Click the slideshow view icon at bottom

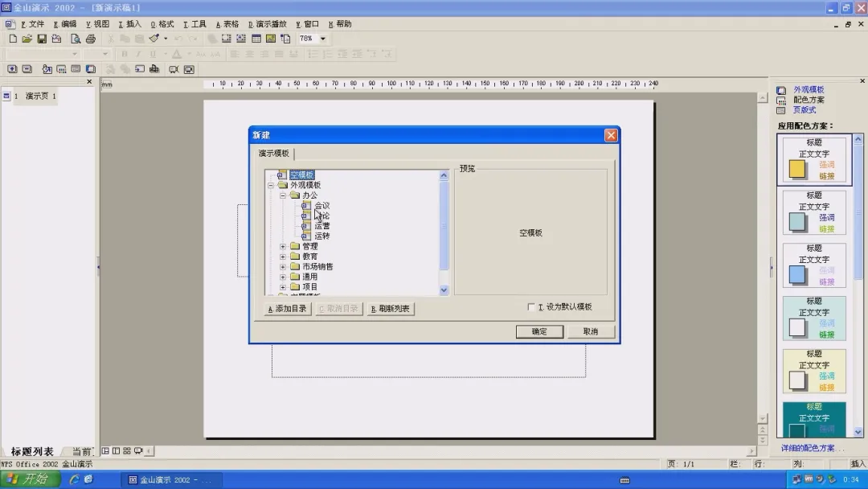coord(138,450)
